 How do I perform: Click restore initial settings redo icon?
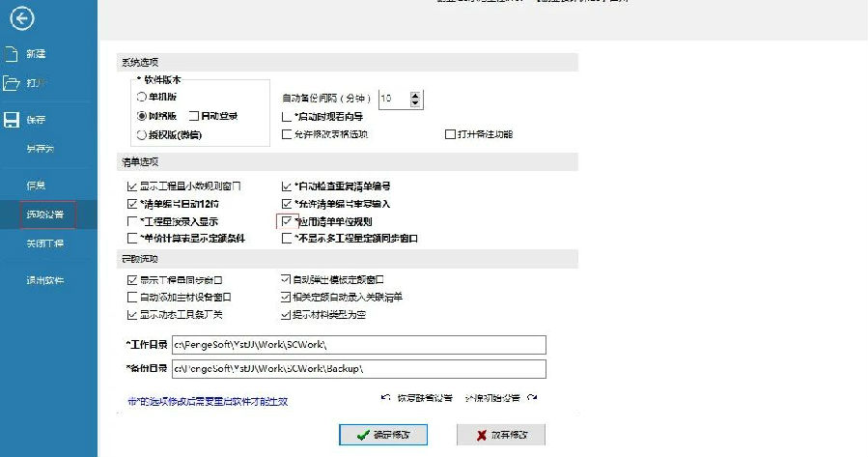pos(532,398)
